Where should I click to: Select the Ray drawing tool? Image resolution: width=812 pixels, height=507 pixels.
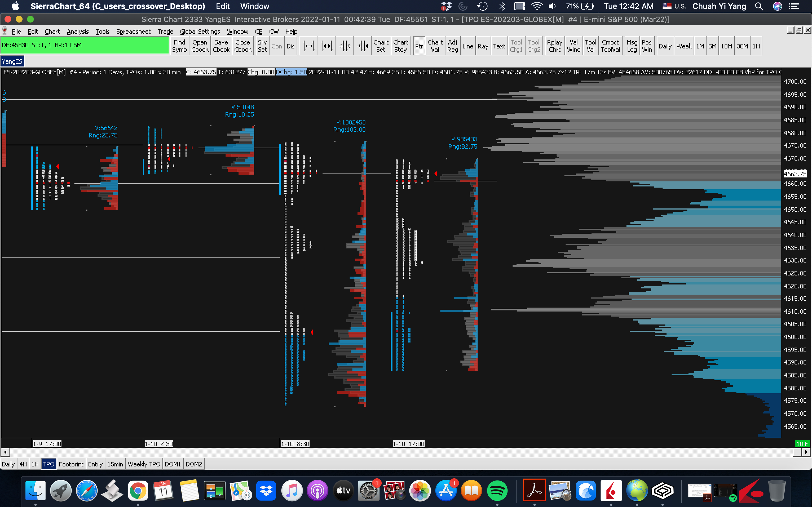point(483,46)
